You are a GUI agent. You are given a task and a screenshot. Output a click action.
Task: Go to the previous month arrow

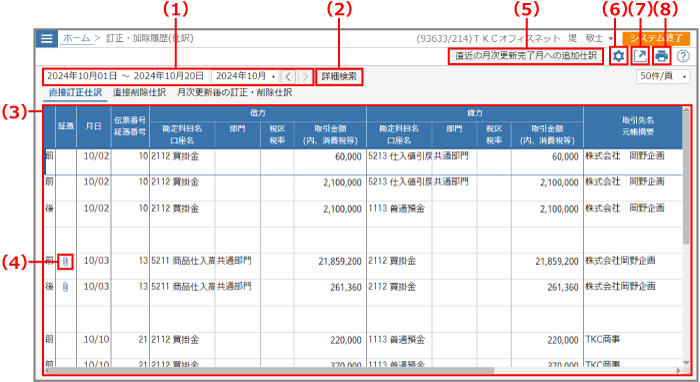click(288, 77)
